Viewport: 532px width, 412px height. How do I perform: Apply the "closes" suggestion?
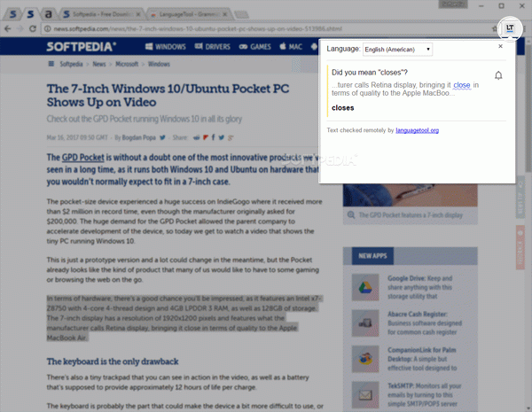coord(342,108)
